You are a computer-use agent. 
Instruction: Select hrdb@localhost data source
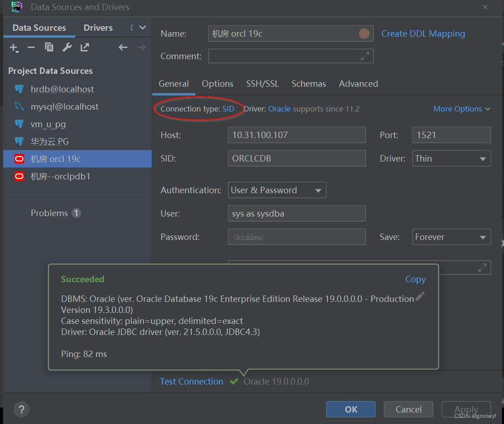78,89
